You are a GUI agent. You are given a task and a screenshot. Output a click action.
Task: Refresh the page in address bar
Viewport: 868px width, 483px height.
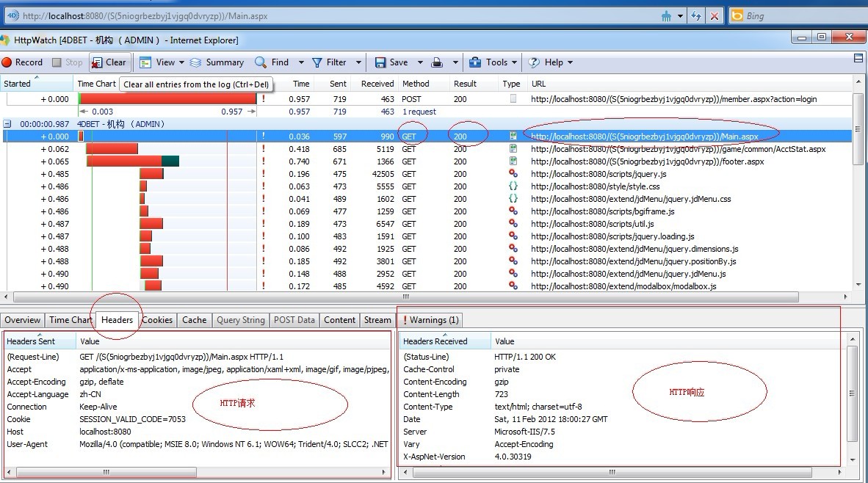(695, 15)
